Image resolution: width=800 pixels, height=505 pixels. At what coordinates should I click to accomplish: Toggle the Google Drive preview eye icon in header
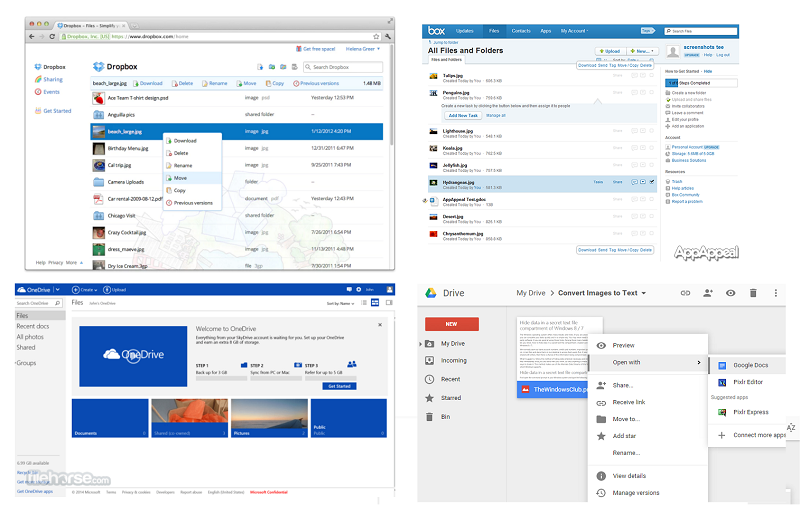coord(731,293)
